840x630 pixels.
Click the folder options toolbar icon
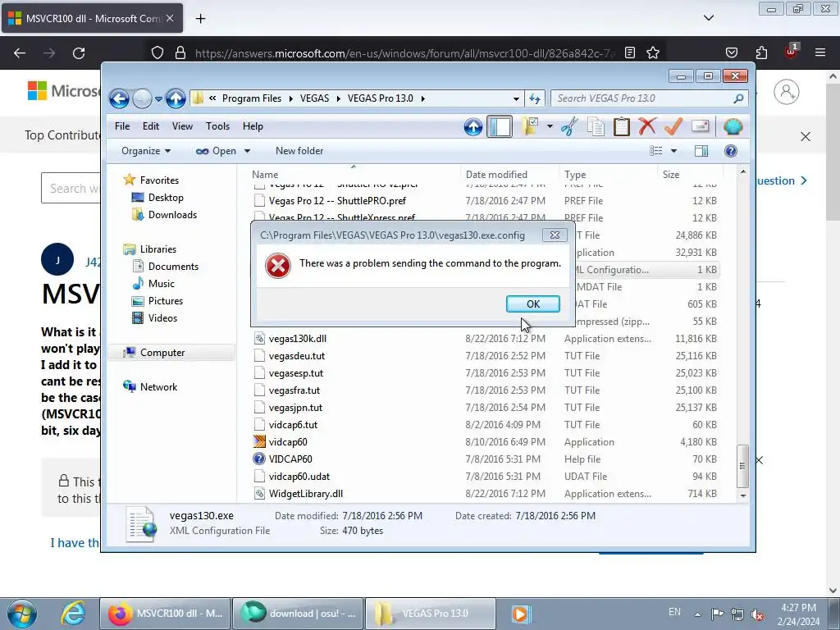tap(529, 127)
